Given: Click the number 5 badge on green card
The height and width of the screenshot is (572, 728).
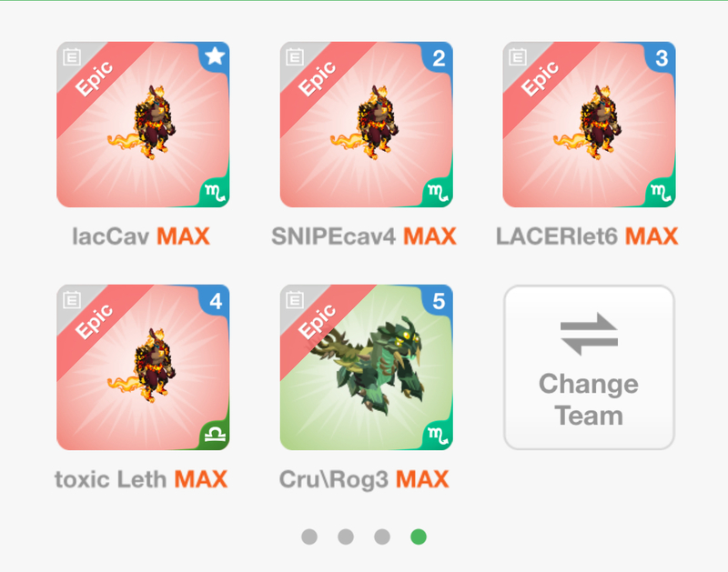Looking at the screenshot, I should click(x=439, y=301).
